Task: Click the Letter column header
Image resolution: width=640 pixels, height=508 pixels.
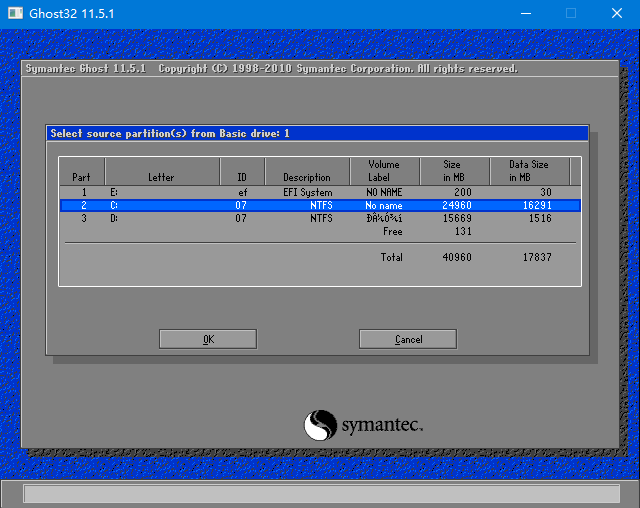Action: tap(161, 171)
